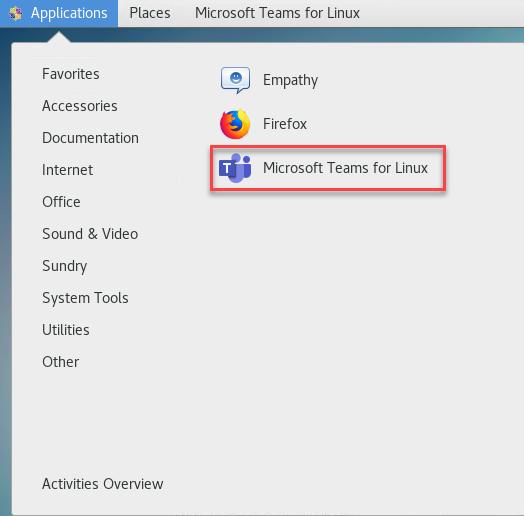Select the Documentation category
Viewport: 524px width, 516px height.
coord(90,138)
